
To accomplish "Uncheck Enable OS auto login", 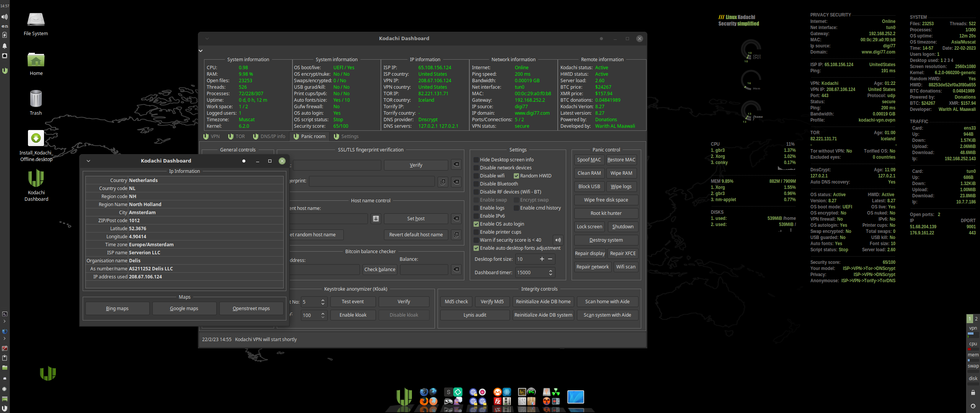I will coord(476,224).
